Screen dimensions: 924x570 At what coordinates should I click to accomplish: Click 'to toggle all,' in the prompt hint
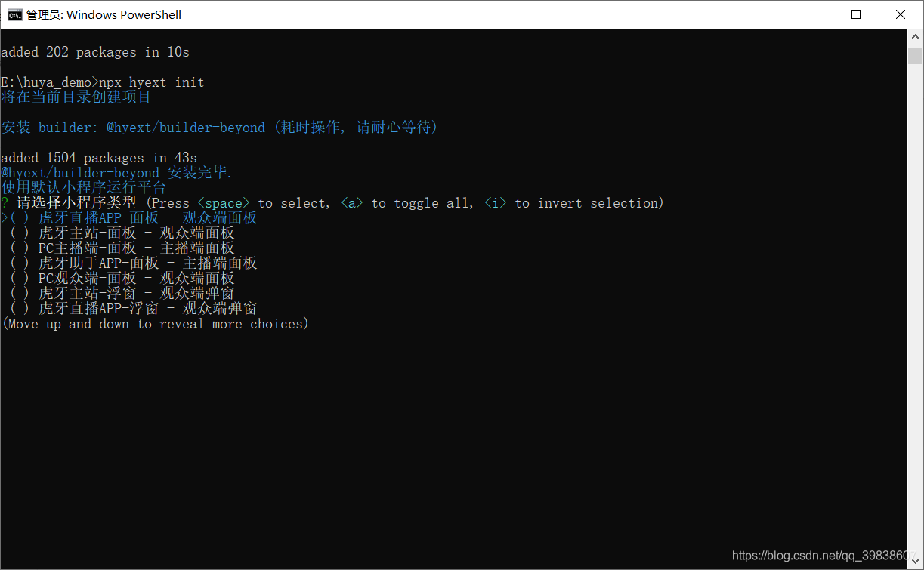[424, 203]
